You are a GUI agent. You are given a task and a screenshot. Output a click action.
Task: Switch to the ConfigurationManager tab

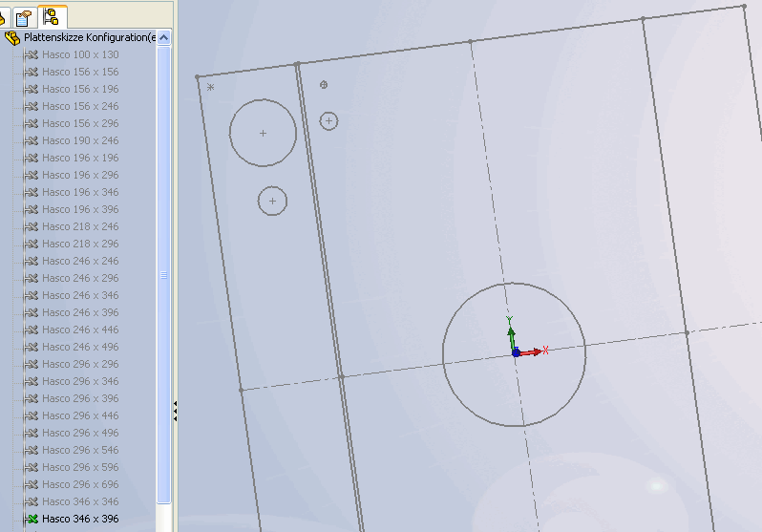pos(51,17)
